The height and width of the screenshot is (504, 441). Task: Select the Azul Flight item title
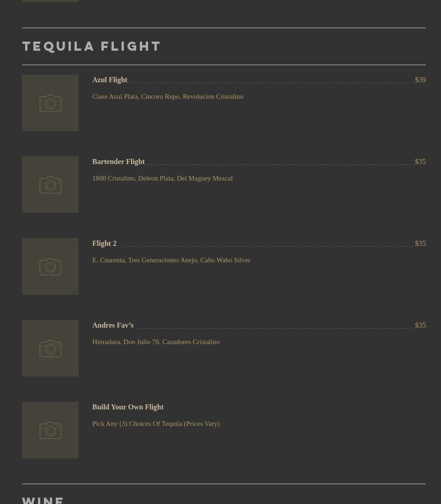click(110, 80)
